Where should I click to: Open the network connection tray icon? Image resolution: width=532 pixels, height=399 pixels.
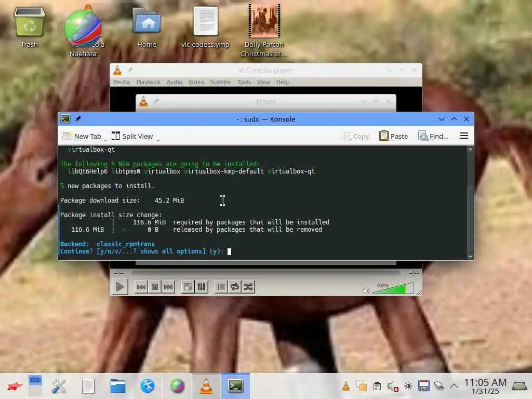pyautogui.click(x=439, y=386)
